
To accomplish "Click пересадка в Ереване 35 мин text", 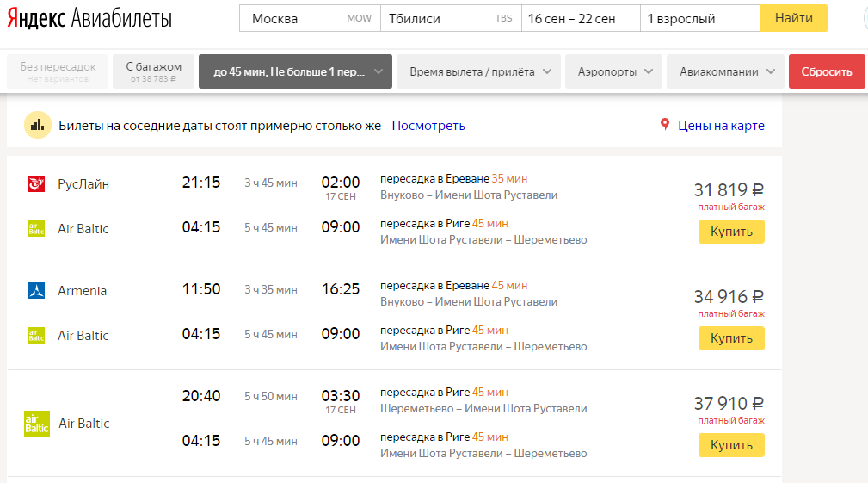I will [454, 179].
